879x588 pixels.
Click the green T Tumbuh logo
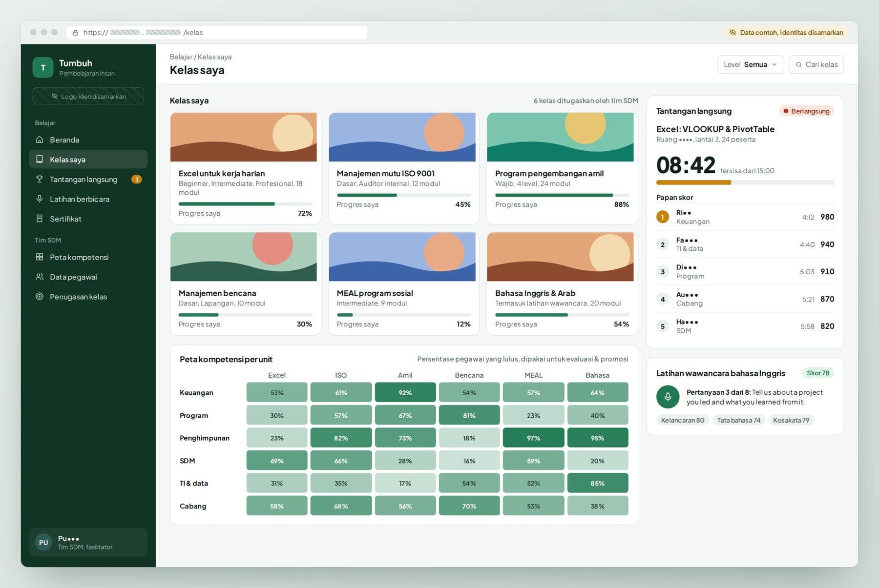point(43,68)
